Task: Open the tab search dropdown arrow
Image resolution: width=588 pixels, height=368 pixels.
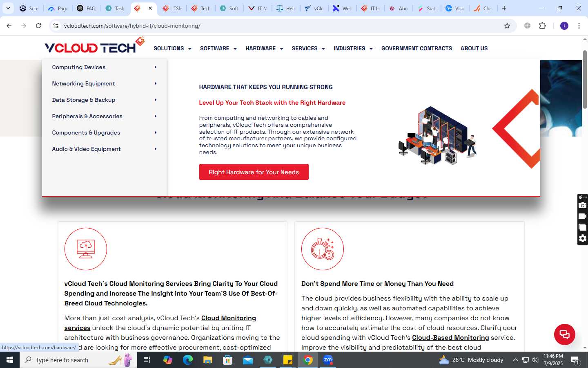Action: (x=8, y=8)
